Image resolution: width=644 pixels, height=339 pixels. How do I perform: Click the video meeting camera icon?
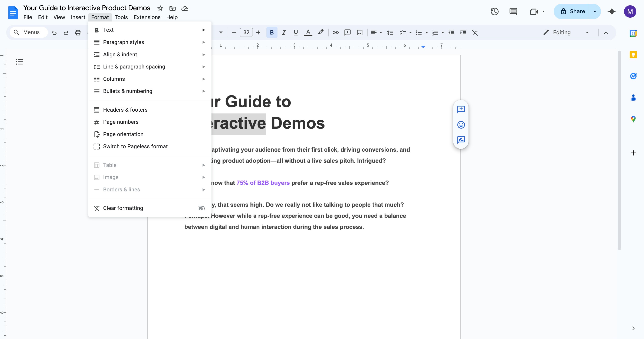(534, 11)
